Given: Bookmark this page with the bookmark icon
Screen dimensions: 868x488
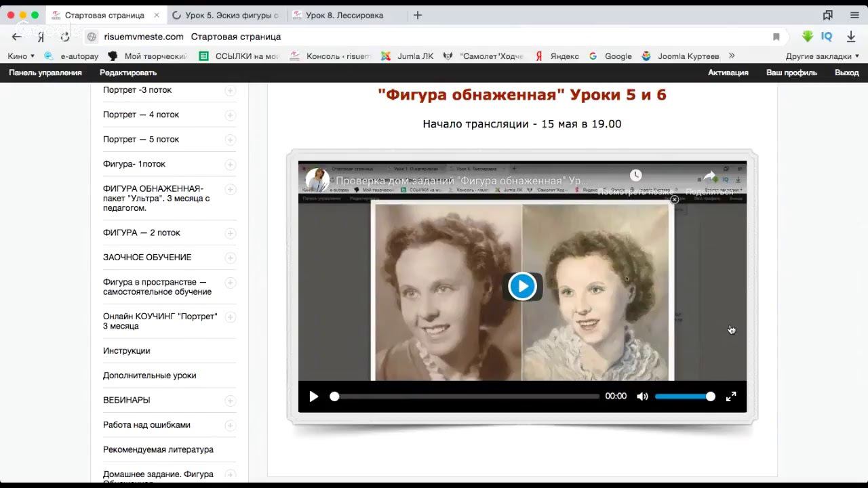Looking at the screenshot, I should 776,37.
